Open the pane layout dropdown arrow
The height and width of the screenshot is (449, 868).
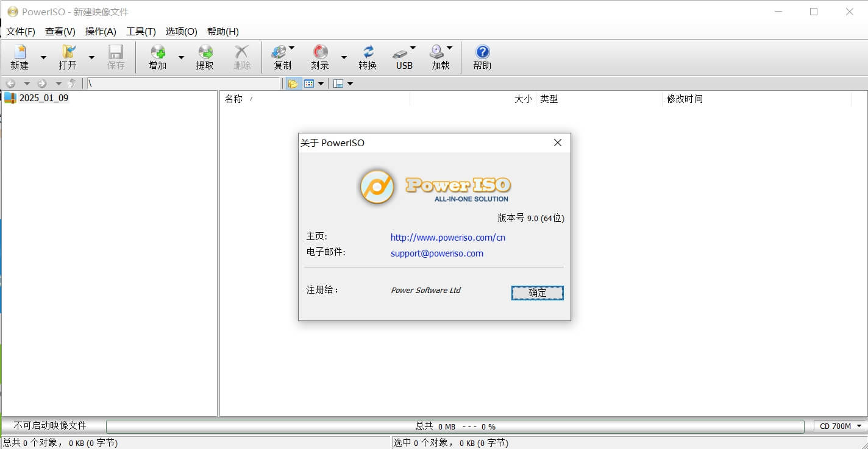tap(350, 83)
